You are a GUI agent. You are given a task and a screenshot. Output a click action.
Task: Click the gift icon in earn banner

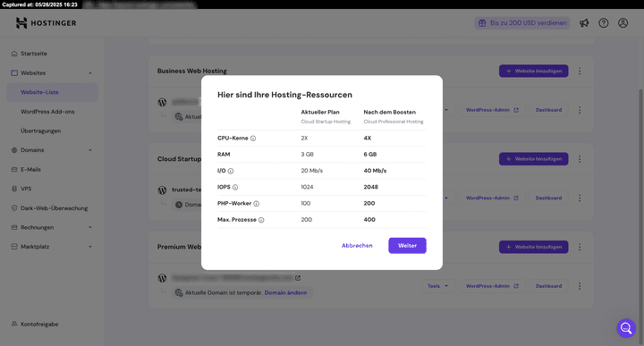pos(482,23)
